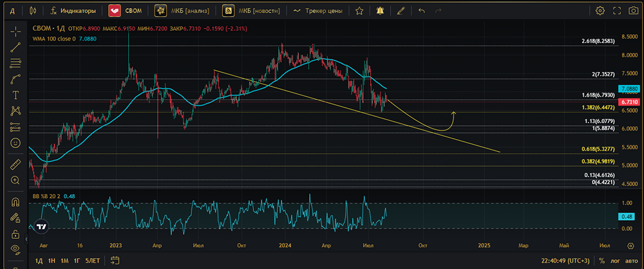The width and height of the screenshot is (644, 269).
Task: Open МКБ [анализ] section
Action: point(182,11)
